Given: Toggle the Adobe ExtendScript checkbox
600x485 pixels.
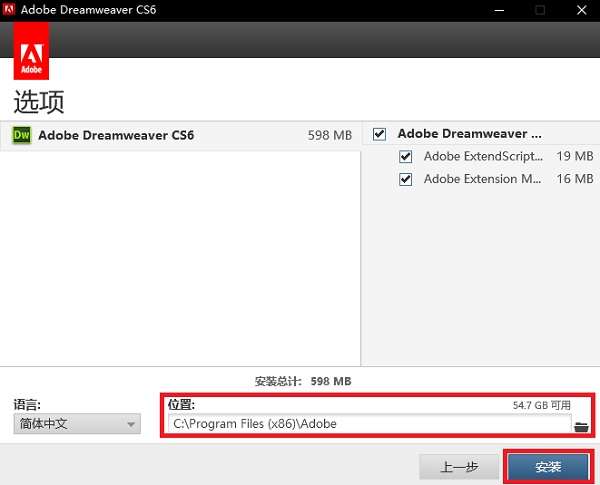Looking at the screenshot, I should click(405, 156).
